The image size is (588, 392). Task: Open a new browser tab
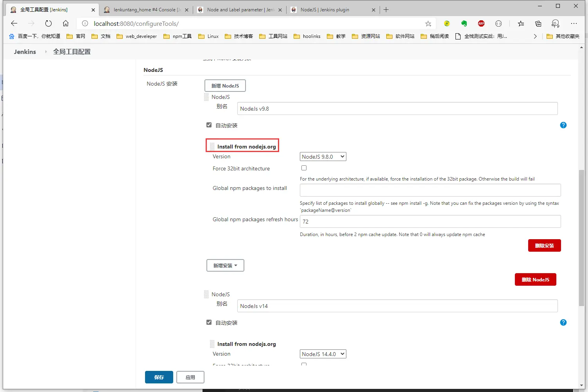click(386, 9)
